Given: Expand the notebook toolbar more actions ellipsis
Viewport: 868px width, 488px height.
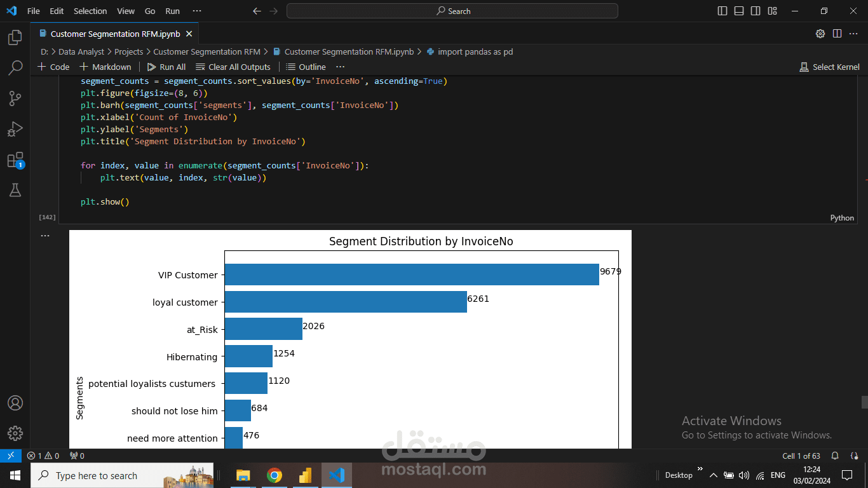Looking at the screenshot, I should click(341, 67).
